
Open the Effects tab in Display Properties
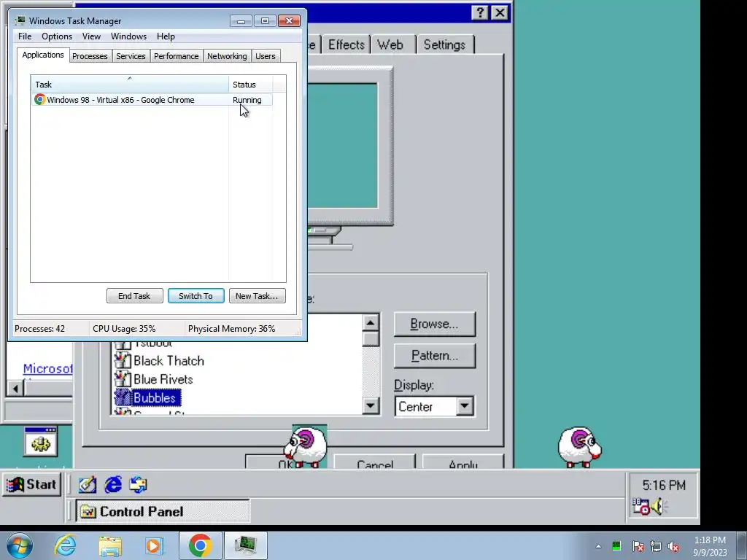coord(347,44)
